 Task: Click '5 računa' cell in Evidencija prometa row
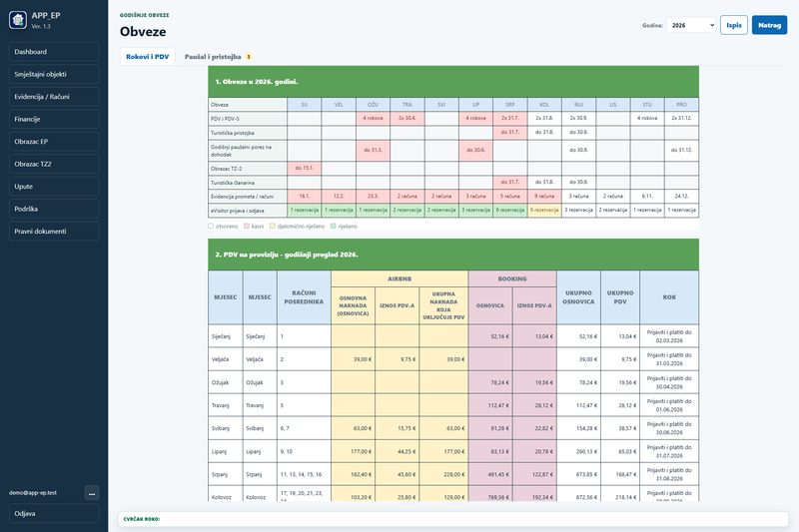510,196
